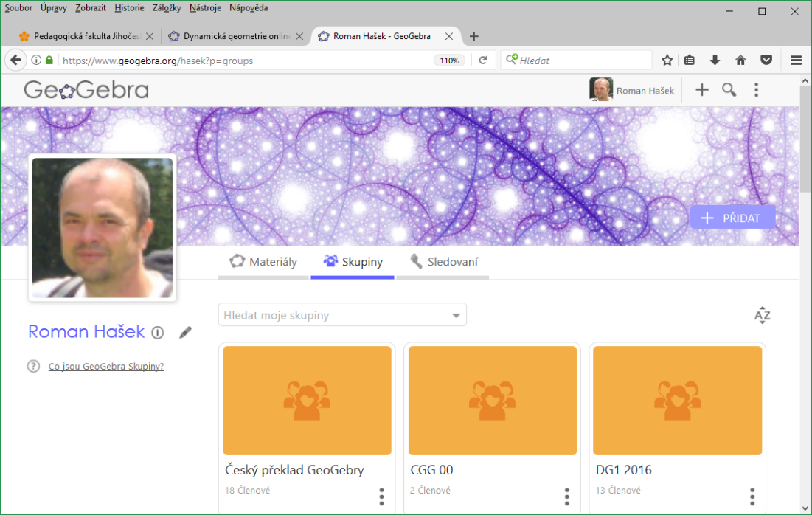Open CGG 00 group title

(431, 470)
